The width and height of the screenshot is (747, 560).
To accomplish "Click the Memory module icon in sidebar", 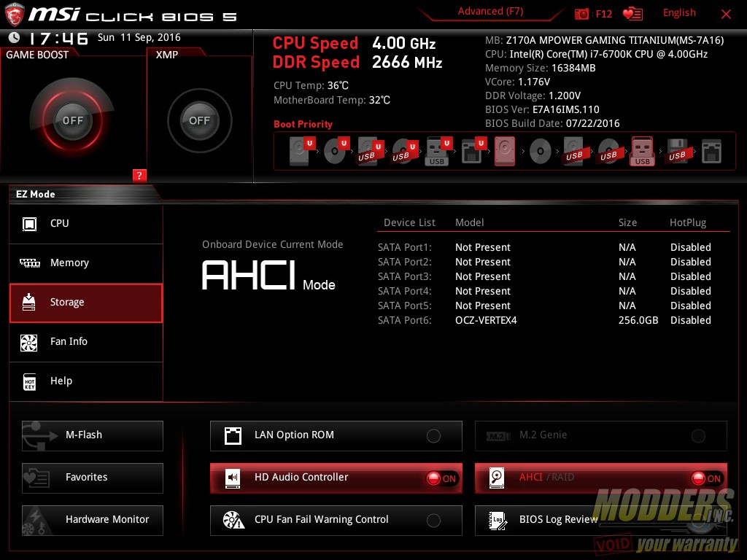I will [29, 262].
